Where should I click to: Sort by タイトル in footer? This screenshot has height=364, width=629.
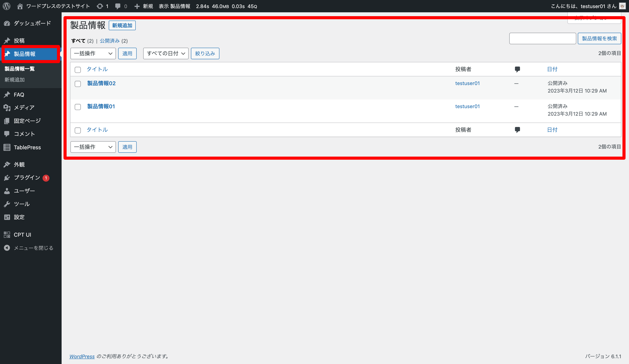(x=97, y=130)
